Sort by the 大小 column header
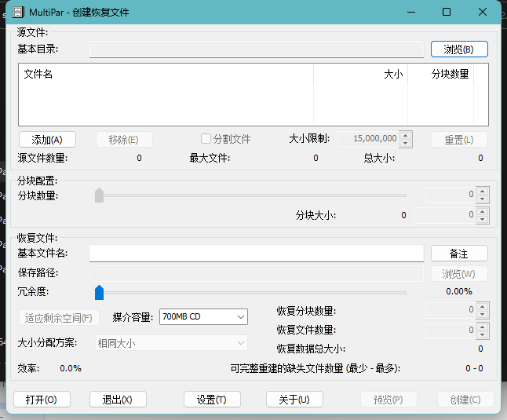The image size is (507, 420). pyautogui.click(x=361, y=74)
